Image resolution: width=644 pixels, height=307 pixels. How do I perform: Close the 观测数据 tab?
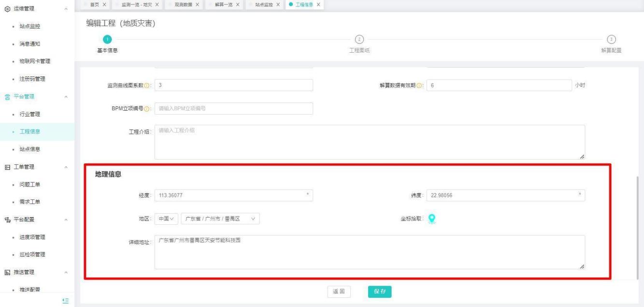pos(198,5)
